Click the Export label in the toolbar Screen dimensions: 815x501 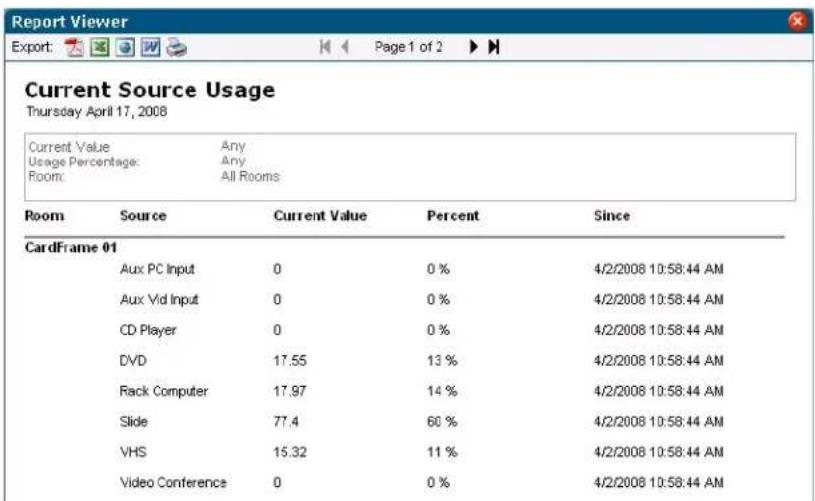tap(32, 47)
